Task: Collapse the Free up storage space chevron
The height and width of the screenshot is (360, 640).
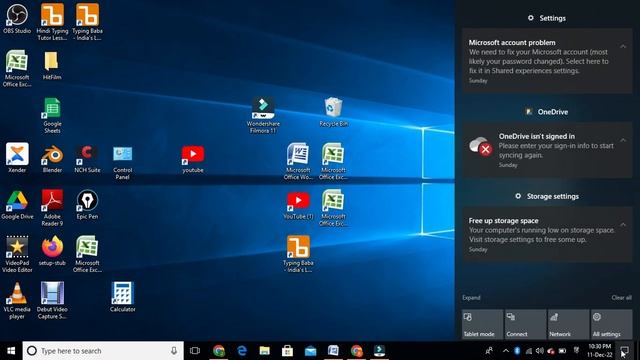Action: click(623, 224)
